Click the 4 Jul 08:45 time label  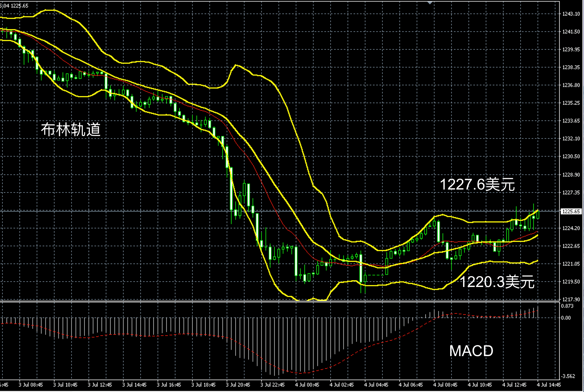(x=445, y=385)
